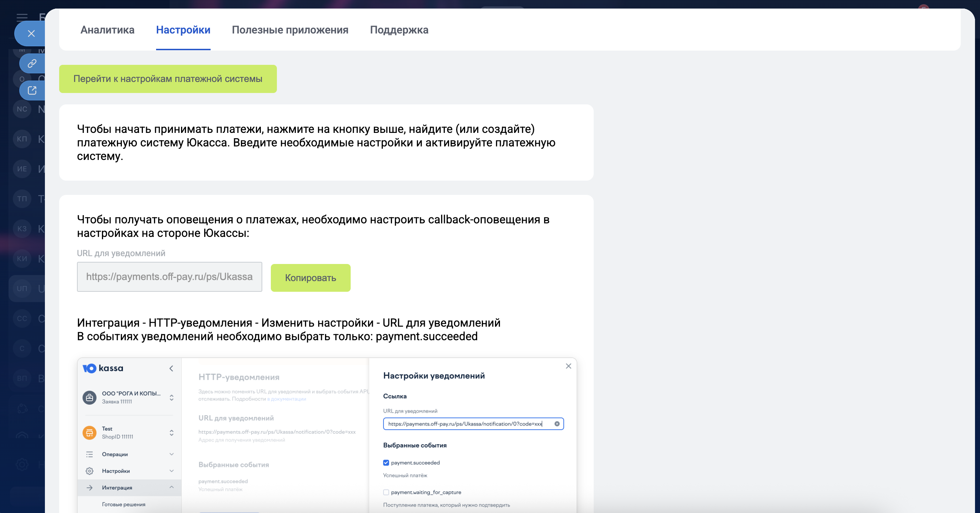Click the gear icon next to Настройки
Screen dimensions: 980x513
pyautogui.click(x=89, y=471)
